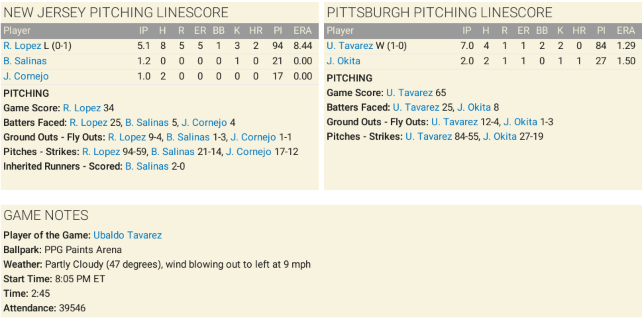Click R. Lopez in the Game Score line
This screenshot has height=318, width=644.
point(82,108)
